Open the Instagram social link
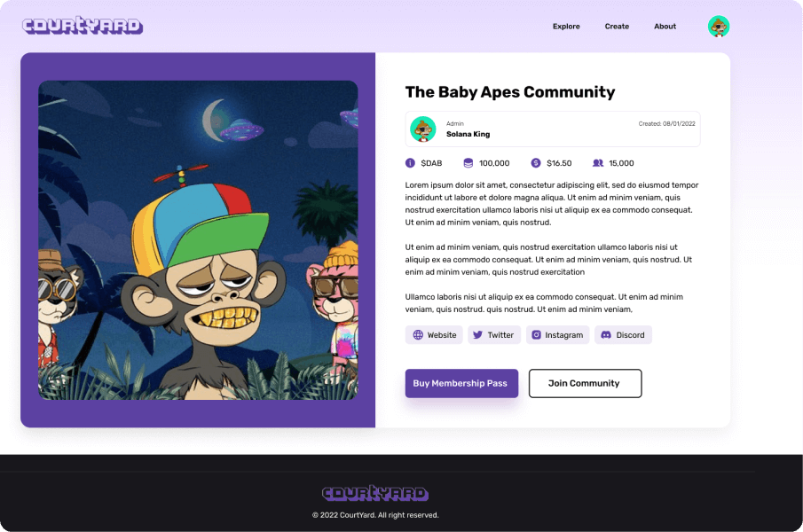 pyautogui.click(x=558, y=334)
